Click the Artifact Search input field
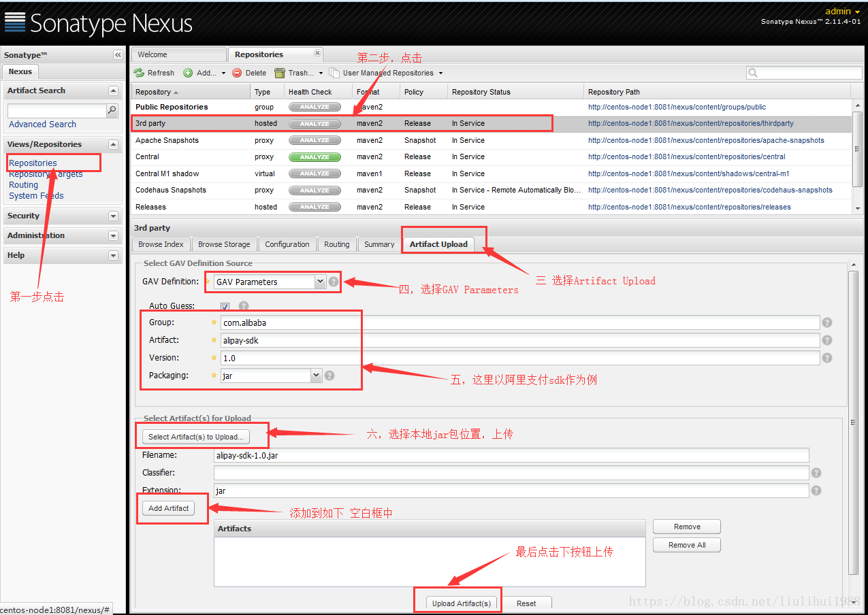 [x=57, y=110]
